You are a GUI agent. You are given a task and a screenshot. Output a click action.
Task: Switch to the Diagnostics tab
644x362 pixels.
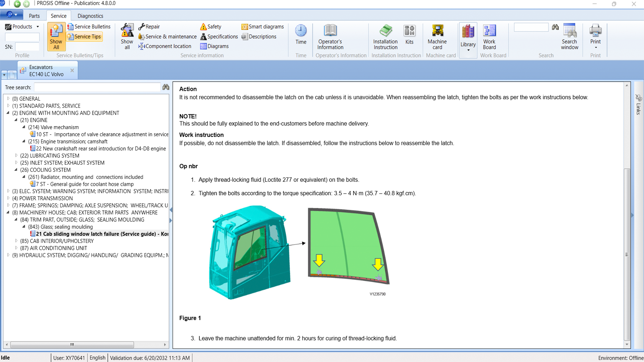click(x=90, y=16)
